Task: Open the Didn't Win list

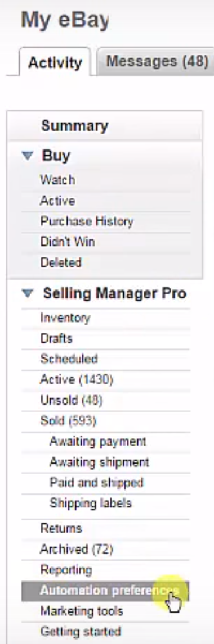Action: tap(68, 242)
